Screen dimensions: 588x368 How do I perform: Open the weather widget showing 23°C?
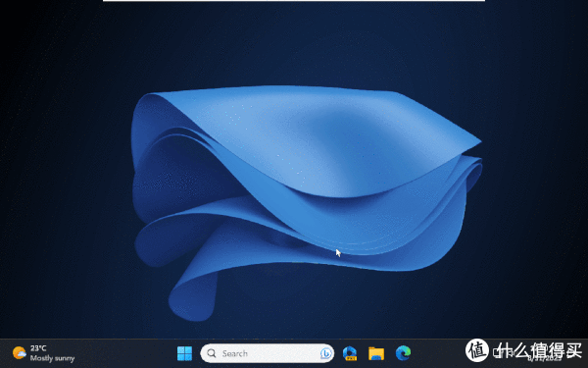[43, 353]
